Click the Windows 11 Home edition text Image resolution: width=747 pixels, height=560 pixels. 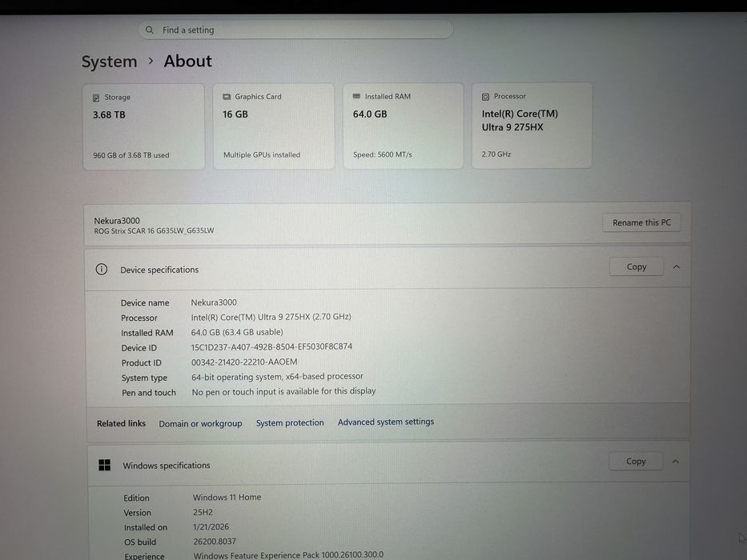coord(227,497)
